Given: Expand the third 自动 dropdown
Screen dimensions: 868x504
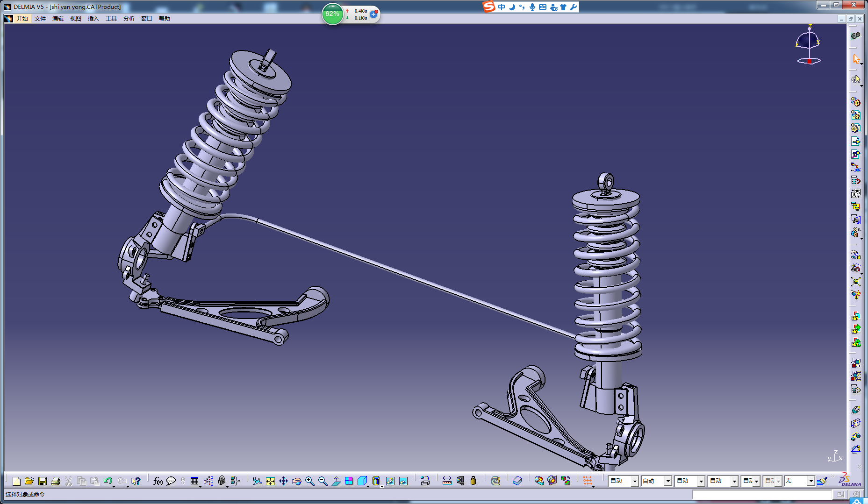Looking at the screenshot, I should 701,481.
